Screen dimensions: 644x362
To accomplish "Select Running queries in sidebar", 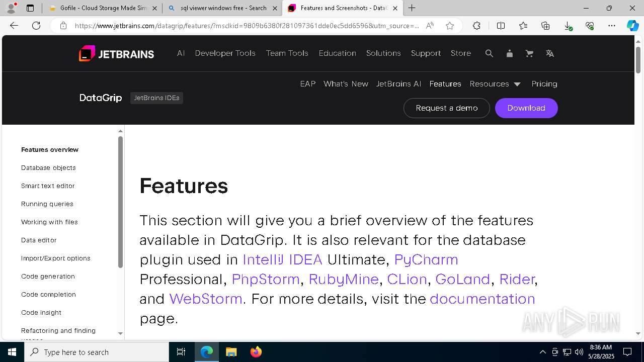I will (x=47, y=204).
